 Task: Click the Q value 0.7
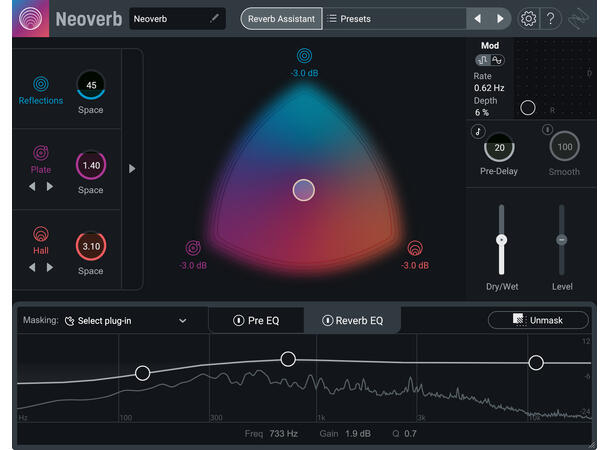410,433
